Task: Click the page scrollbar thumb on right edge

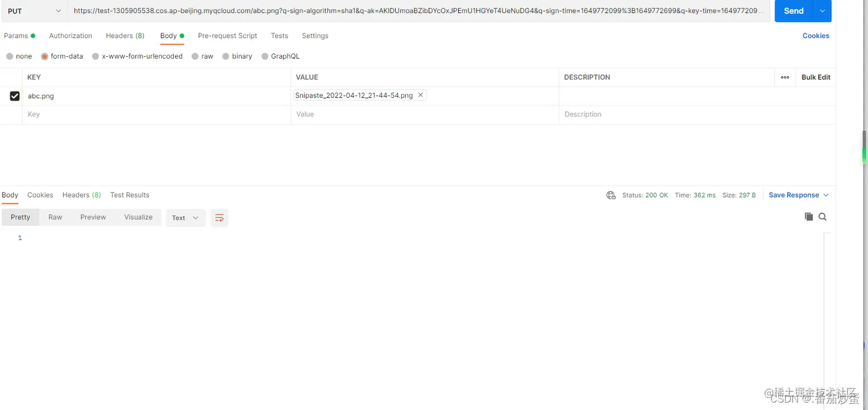Action: pyautogui.click(x=865, y=148)
